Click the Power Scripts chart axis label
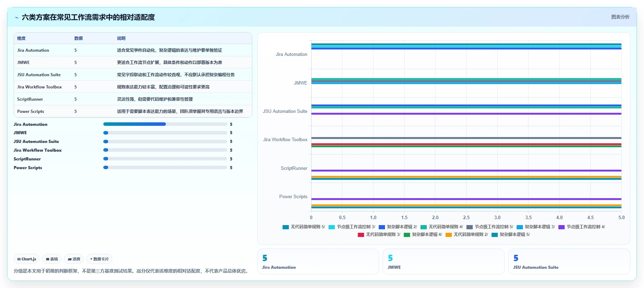644x288 pixels. click(x=293, y=197)
